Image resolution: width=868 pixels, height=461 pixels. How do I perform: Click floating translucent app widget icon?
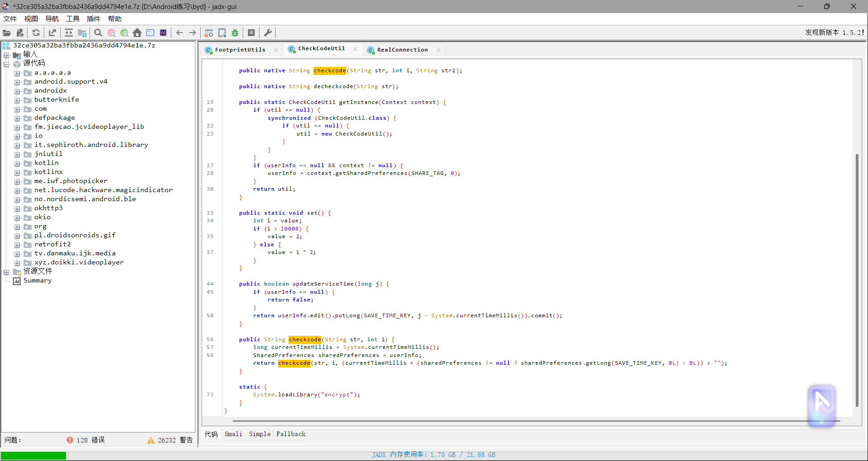point(822,405)
